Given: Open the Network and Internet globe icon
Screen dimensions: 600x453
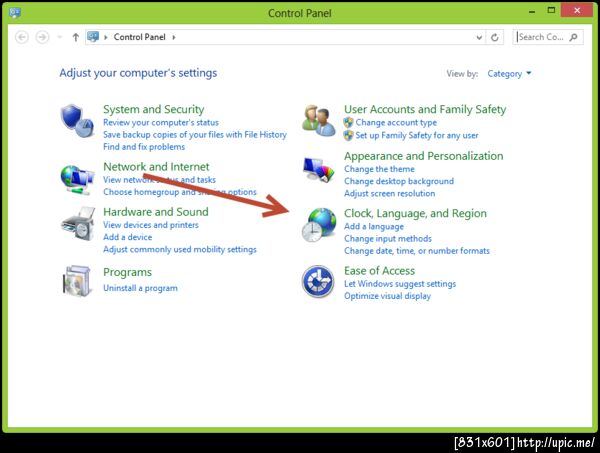Looking at the screenshot, I should tap(77, 179).
